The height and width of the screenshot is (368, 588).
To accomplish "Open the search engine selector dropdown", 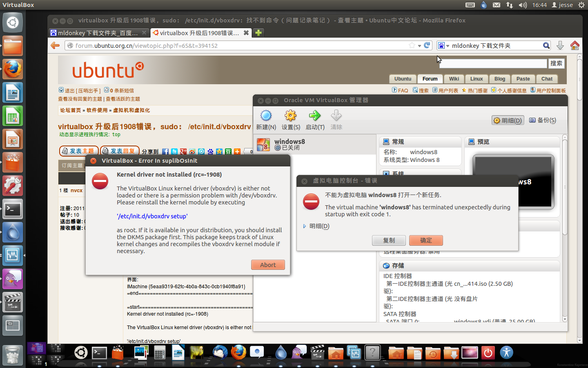I will pos(443,46).
